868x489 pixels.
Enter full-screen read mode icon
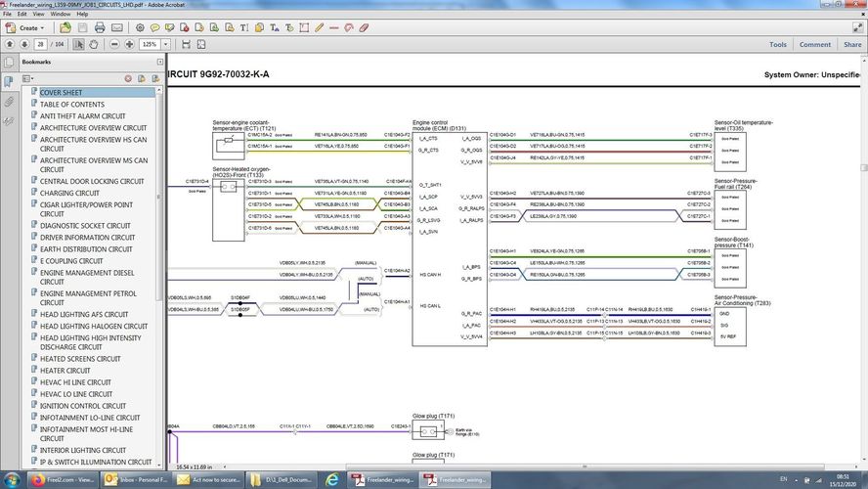point(857,27)
